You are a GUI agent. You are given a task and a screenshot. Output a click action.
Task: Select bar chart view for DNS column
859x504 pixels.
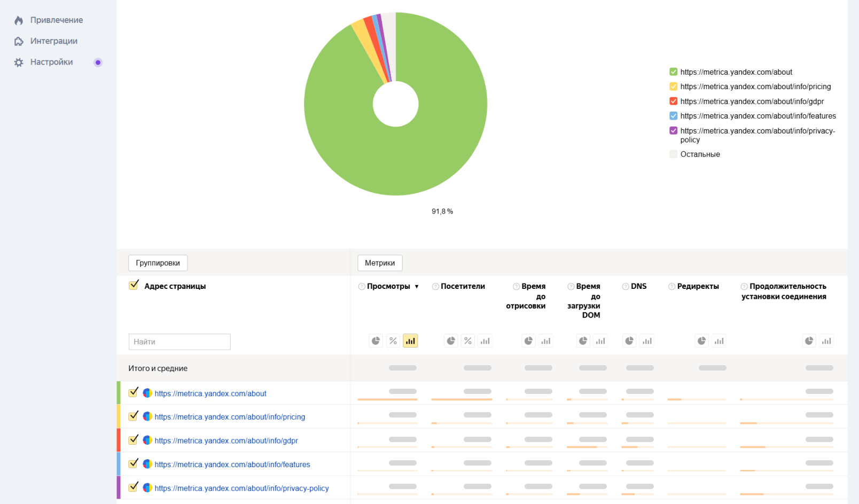(x=647, y=341)
